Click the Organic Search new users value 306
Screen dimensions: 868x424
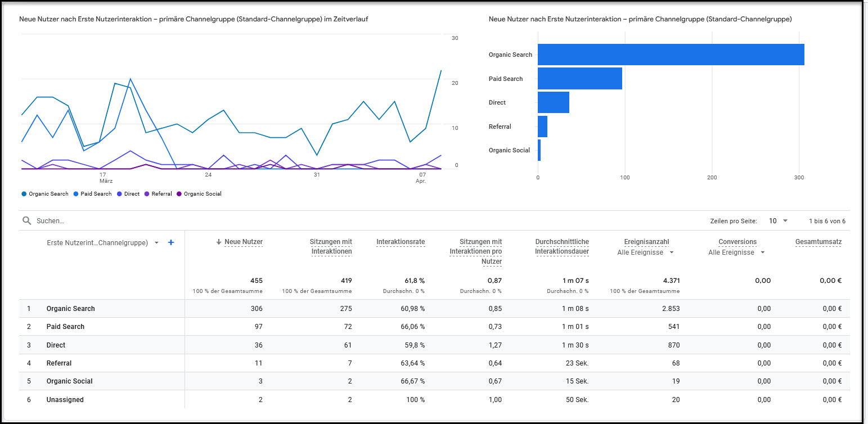pos(257,309)
